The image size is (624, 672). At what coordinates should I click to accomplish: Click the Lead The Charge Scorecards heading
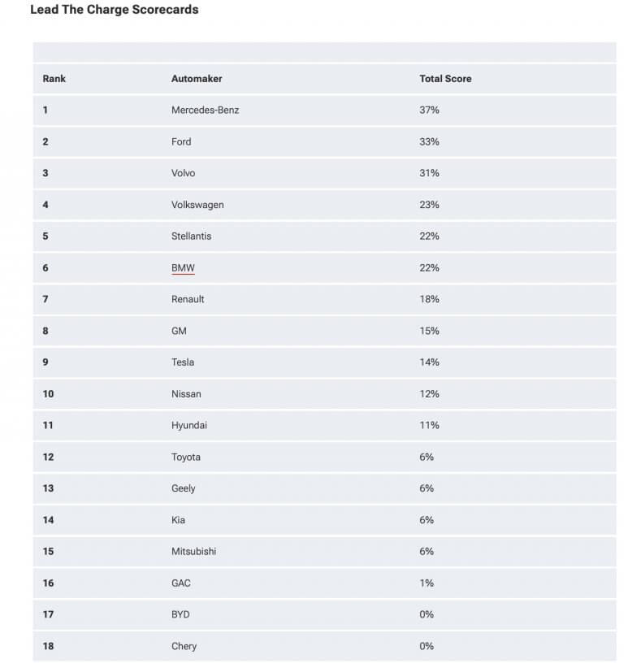[114, 10]
